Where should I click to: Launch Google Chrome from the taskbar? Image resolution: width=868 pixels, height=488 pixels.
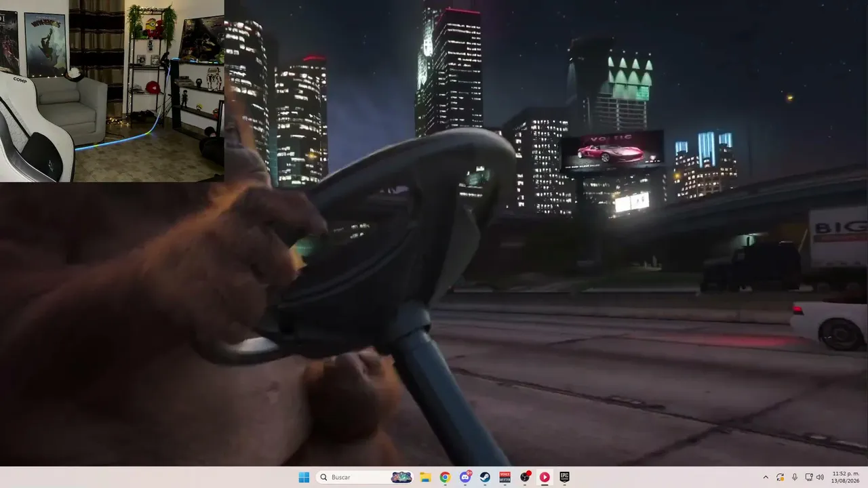445,477
